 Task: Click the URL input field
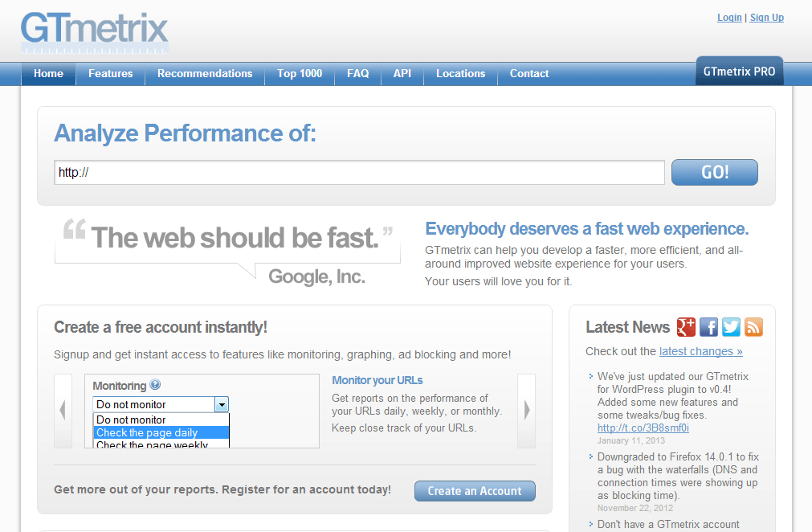coord(359,173)
